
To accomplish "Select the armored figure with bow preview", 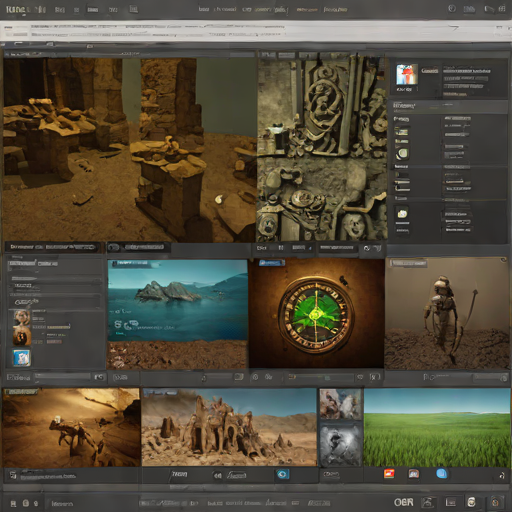I will pyautogui.click(x=446, y=313).
